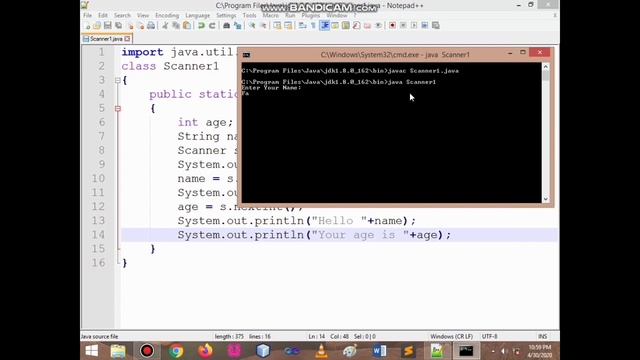Click the Save recorded macro icon

[x=436, y=26]
